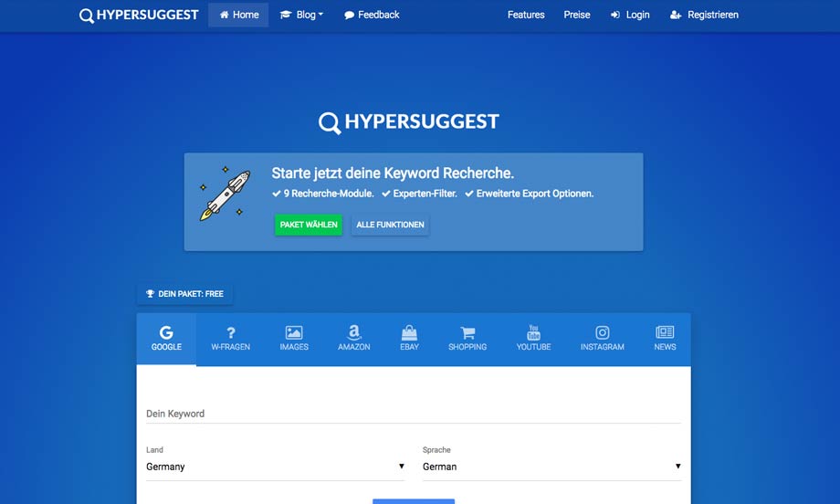The width and height of the screenshot is (840, 504).
Task: Go to the Features page
Action: (x=526, y=15)
